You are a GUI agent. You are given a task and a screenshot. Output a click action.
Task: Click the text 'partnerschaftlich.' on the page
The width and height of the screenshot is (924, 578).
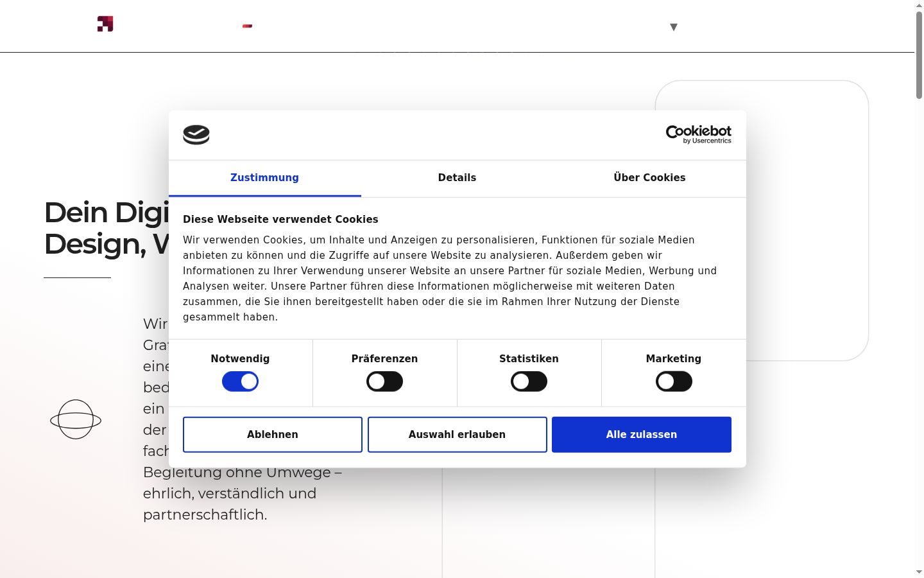tap(205, 515)
